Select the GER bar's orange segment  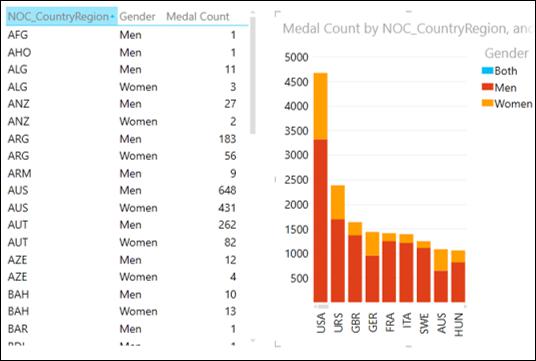pos(372,244)
